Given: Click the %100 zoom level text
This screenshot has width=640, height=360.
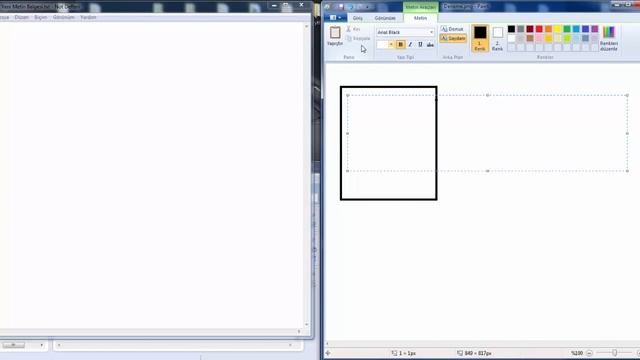Looking at the screenshot, I should [577, 353].
